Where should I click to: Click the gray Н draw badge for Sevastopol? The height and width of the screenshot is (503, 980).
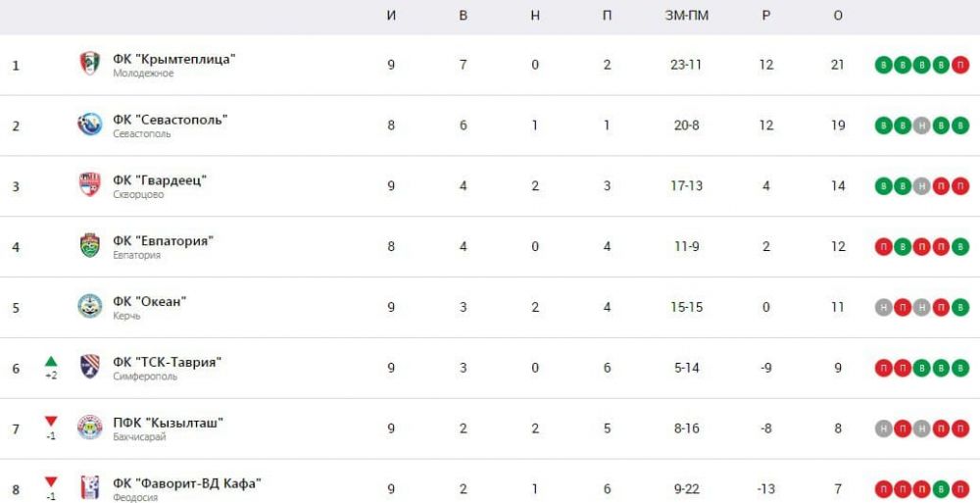click(921, 126)
